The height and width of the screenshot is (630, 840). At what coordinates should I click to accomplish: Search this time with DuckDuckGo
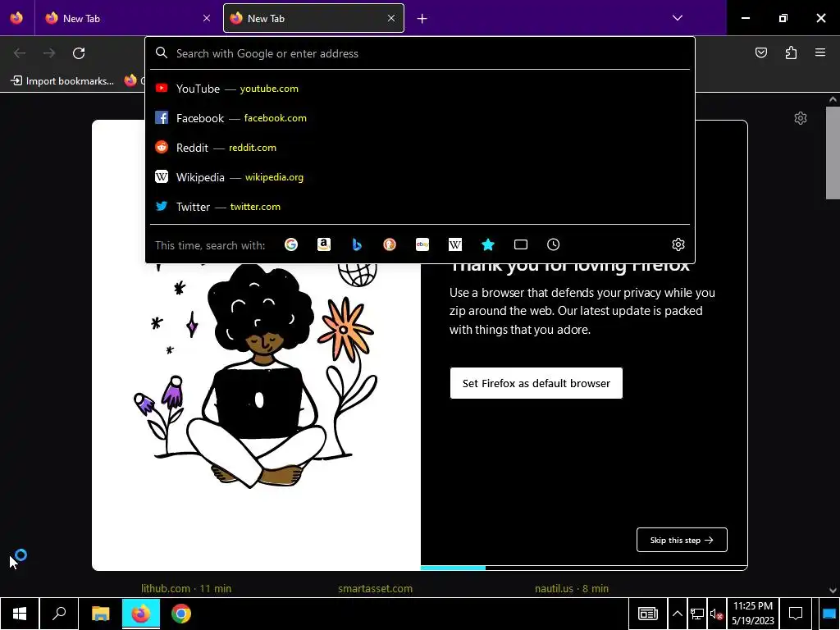390,244
